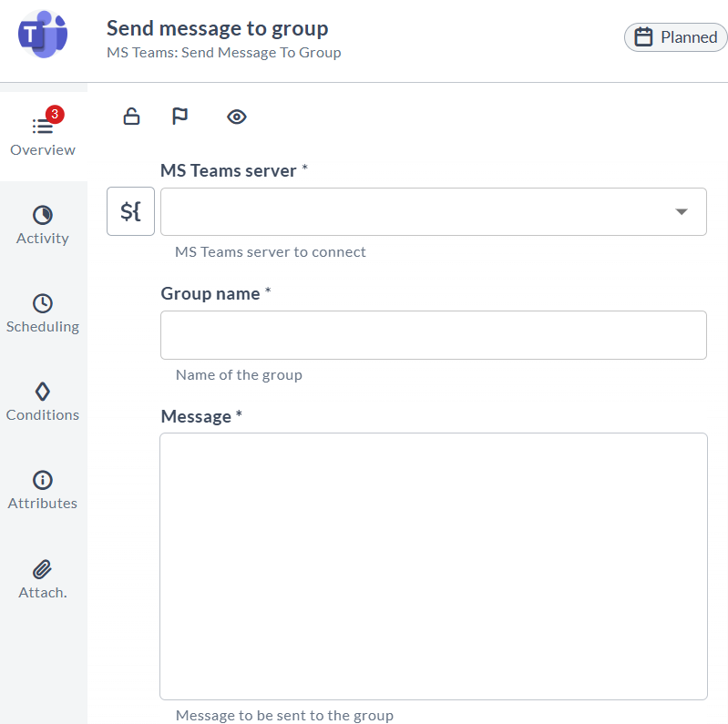Click the MS Teams logo icon
This screenshot has width=728, height=724.
43,35
